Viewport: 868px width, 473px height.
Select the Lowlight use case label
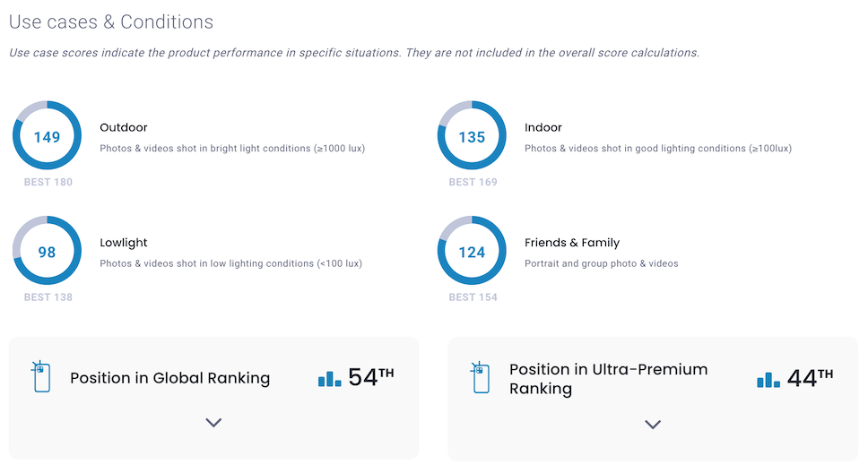point(124,243)
